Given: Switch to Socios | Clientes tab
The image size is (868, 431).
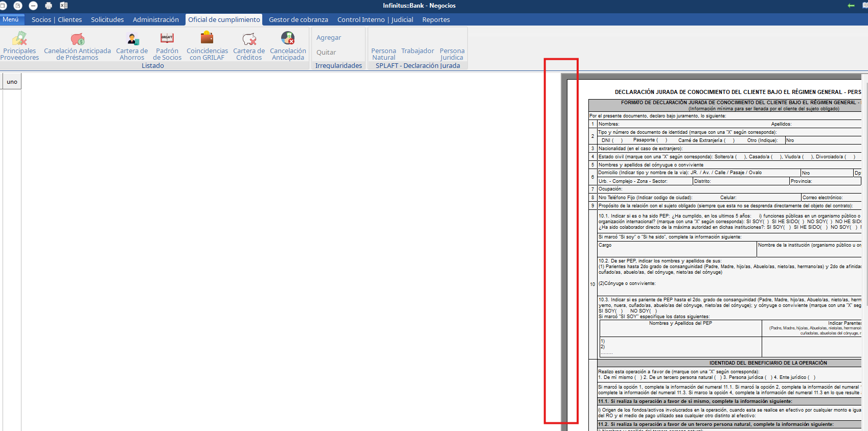Looking at the screenshot, I should 57,19.
